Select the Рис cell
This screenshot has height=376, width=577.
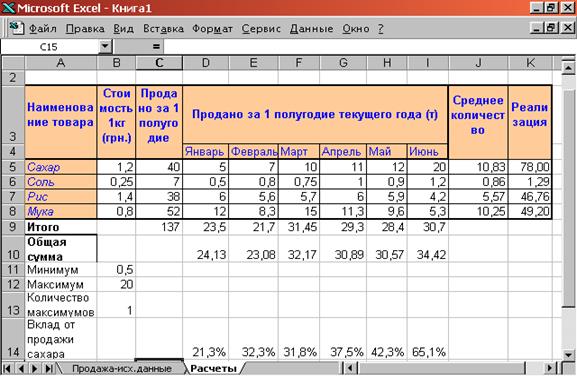click(61, 196)
